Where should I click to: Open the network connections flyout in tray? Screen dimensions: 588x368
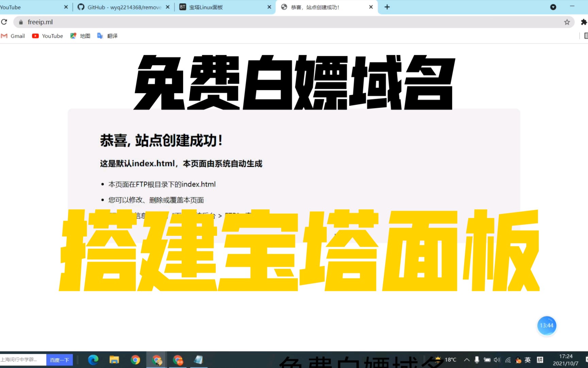(508, 360)
